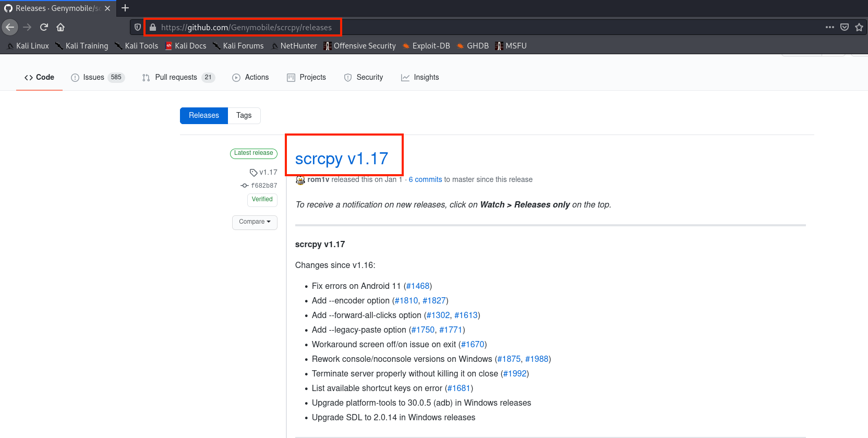Screen dimensions: 868x438
Task: Expand the Compare dropdown
Action: pos(255,222)
